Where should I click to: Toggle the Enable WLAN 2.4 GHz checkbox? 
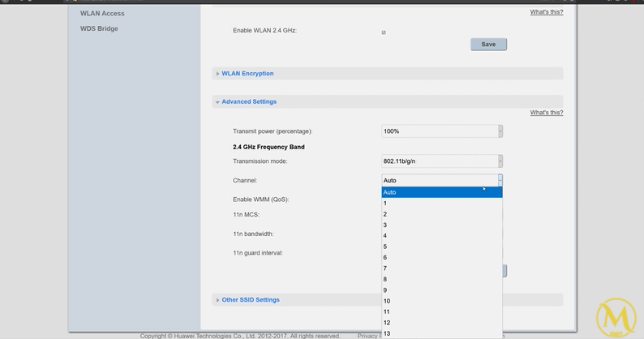tap(384, 32)
